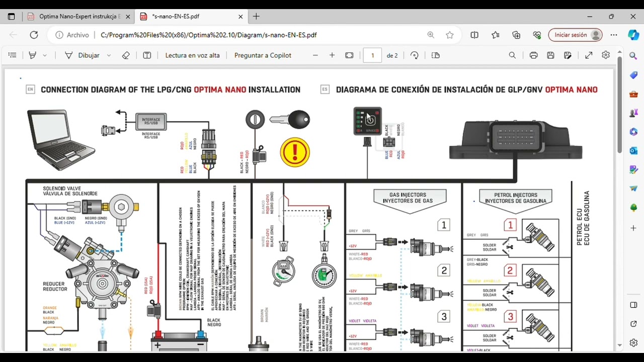Open a new browser tab

coord(256,16)
